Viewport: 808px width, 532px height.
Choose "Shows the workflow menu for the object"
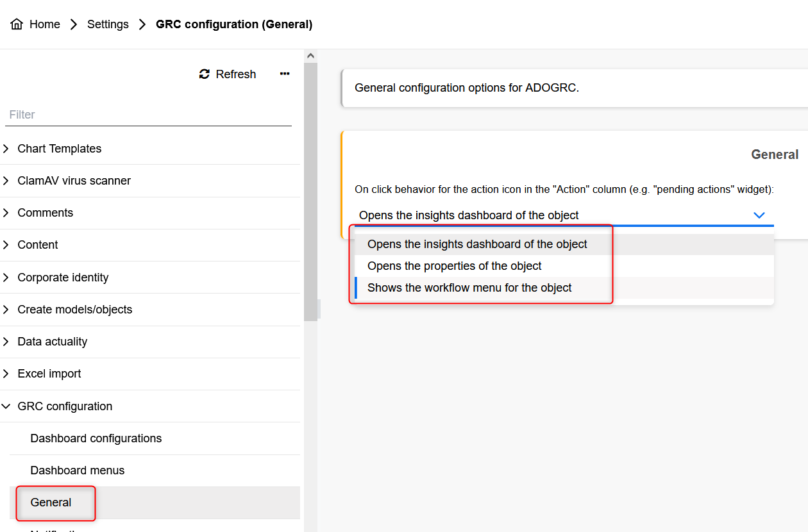(469, 288)
